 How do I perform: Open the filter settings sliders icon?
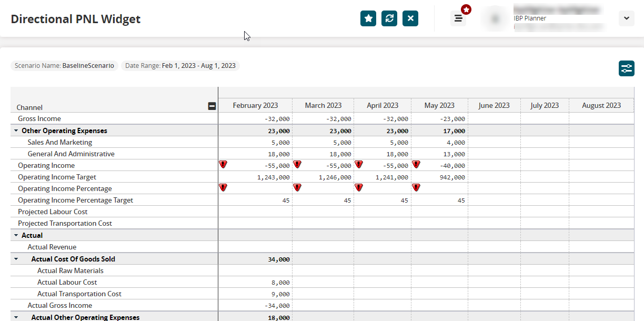tap(627, 68)
